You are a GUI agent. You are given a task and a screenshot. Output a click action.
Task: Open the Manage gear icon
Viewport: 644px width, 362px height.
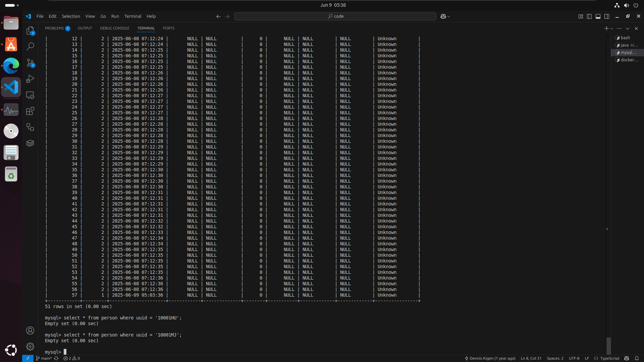click(x=30, y=347)
